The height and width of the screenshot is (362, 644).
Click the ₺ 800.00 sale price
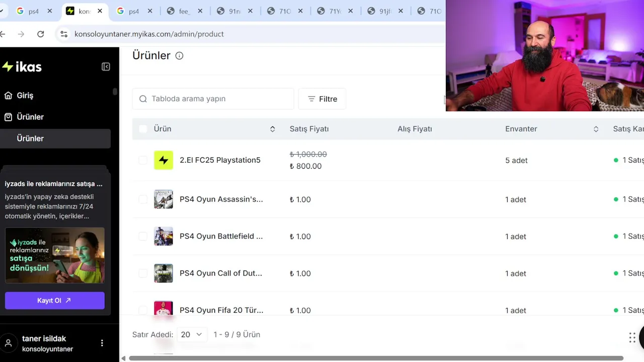coord(305,166)
